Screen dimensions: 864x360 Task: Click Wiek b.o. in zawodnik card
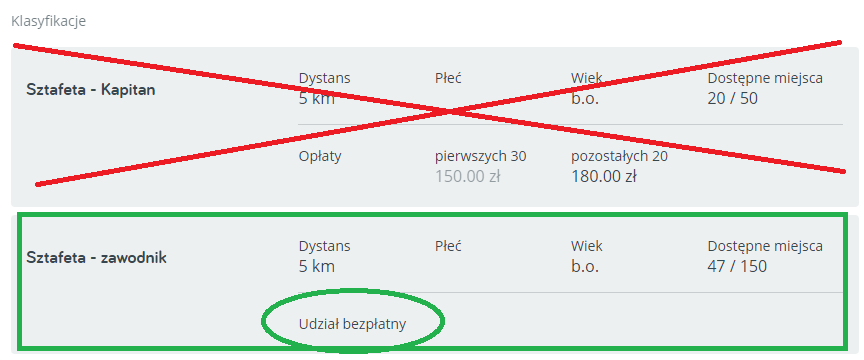click(x=587, y=256)
